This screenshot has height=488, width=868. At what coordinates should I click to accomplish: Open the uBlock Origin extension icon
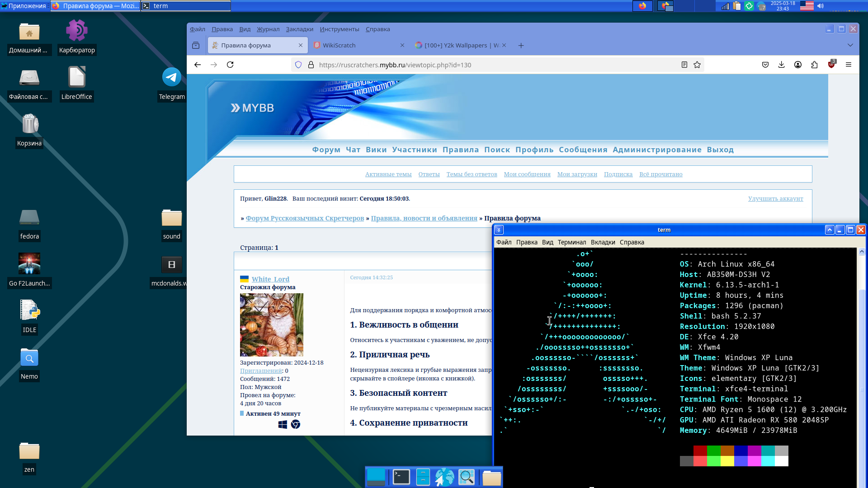tap(831, 65)
